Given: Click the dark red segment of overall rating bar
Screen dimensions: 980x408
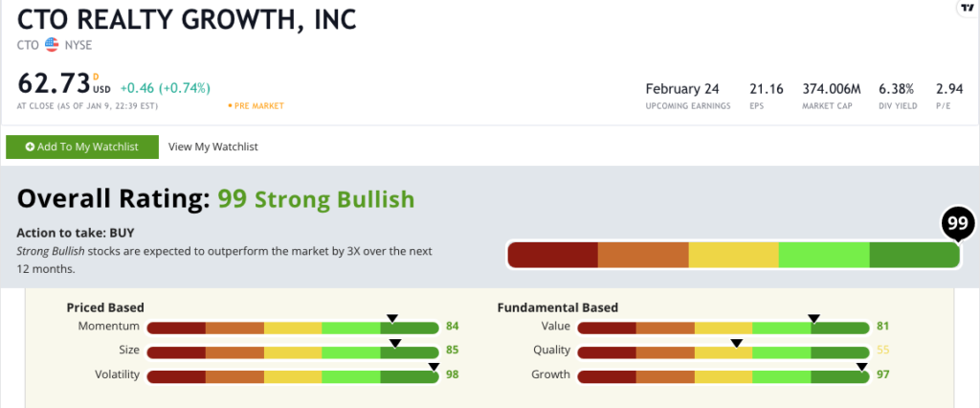Looking at the screenshot, I should [x=552, y=256].
